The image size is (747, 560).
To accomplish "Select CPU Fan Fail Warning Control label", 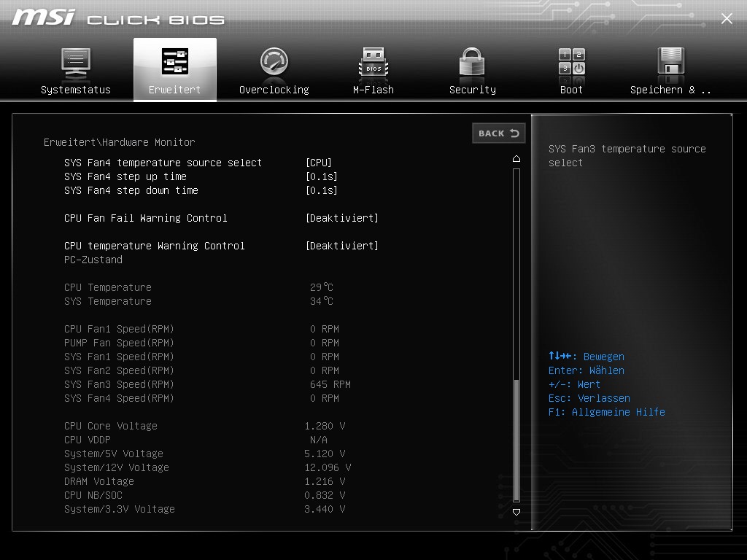I will pyautogui.click(x=146, y=218).
